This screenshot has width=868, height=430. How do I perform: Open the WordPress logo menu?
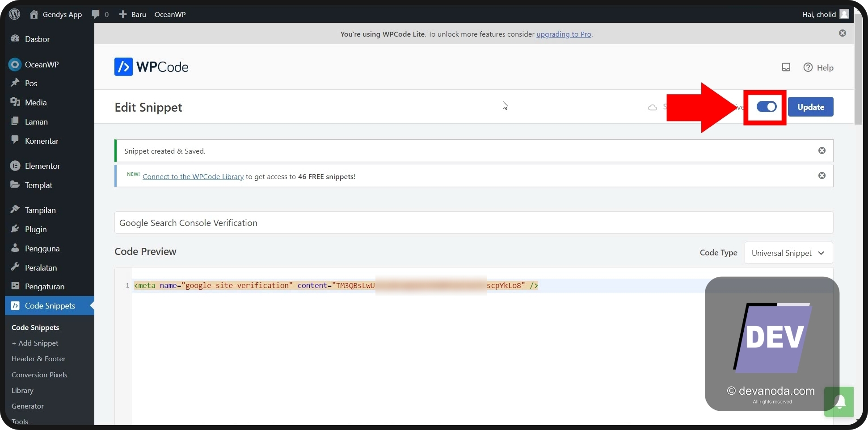tap(15, 14)
